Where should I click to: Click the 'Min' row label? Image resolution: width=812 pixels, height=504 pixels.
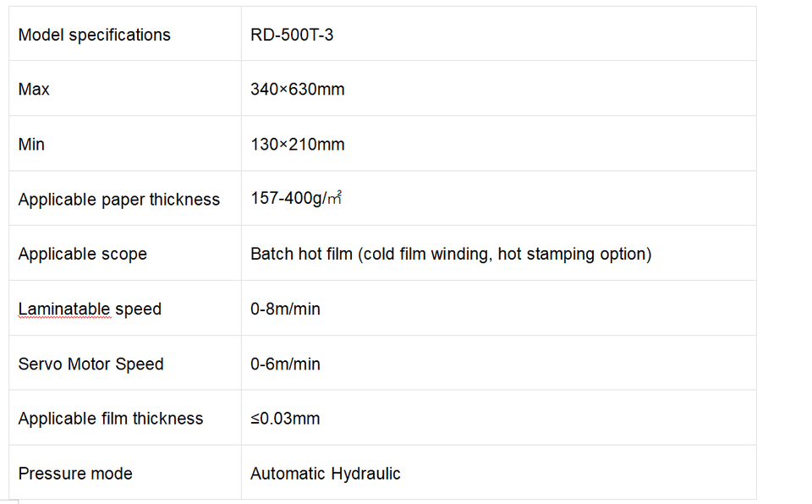pyautogui.click(x=31, y=145)
